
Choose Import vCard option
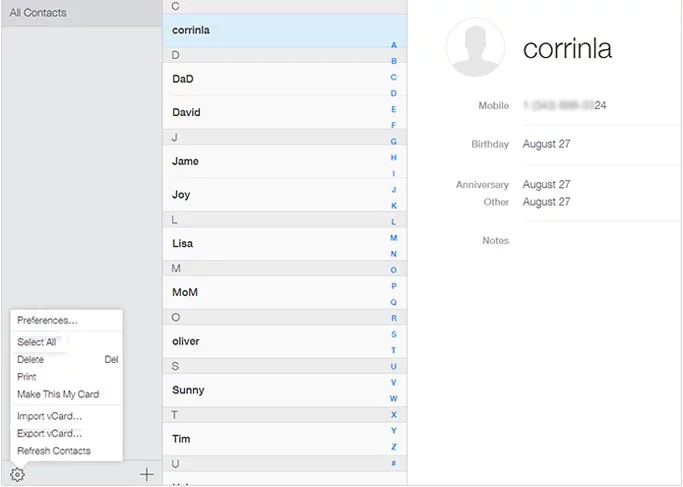click(x=49, y=416)
